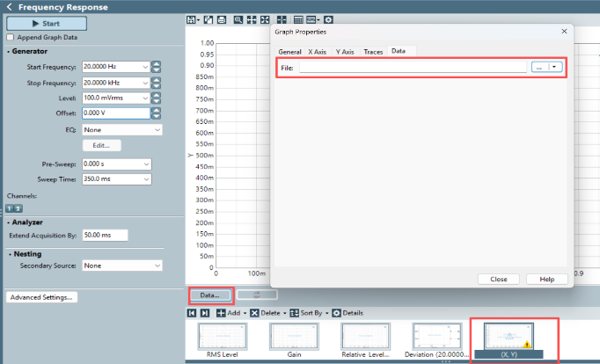Toggle the Append Graph Data checkbox
The width and height of the screenshot is (600, 364).
[x=11, y=37]
